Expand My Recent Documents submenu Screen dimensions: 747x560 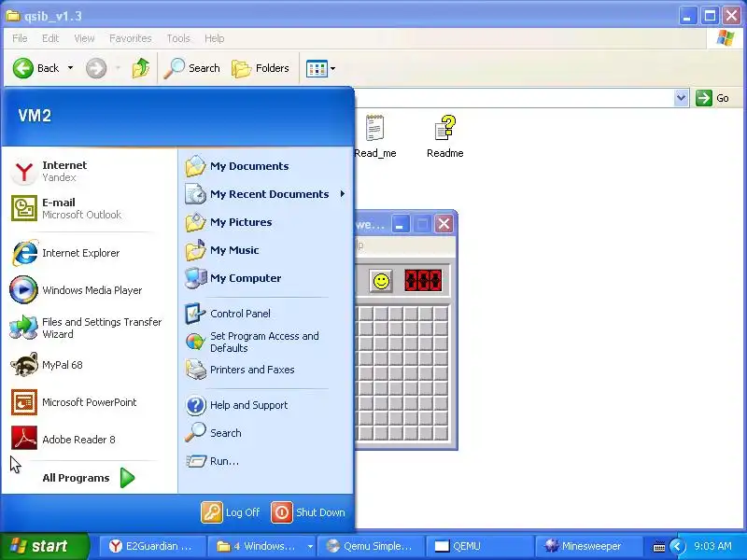[265, 194]
